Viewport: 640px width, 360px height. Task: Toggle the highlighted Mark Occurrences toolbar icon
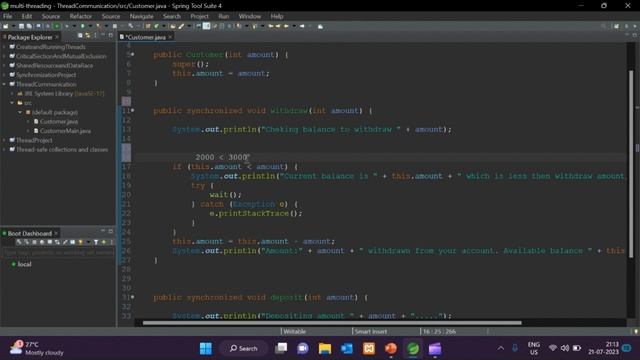[x=206, y=26]
